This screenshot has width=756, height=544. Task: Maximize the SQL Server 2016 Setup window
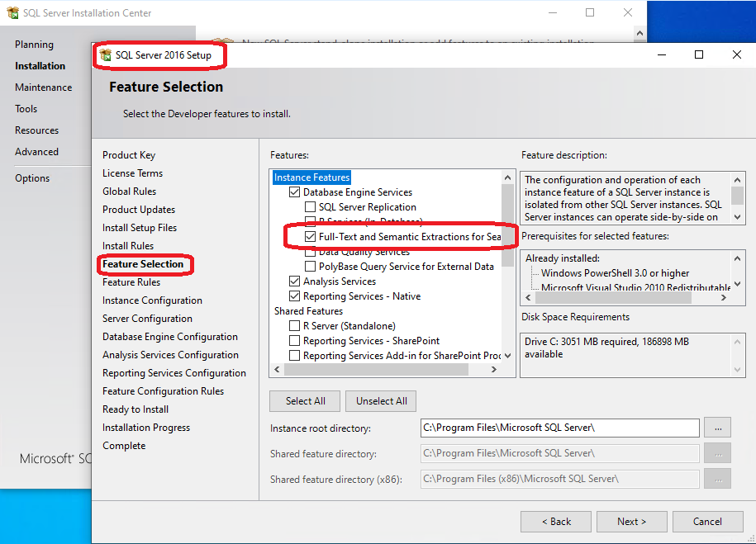[x=699, y=55]
